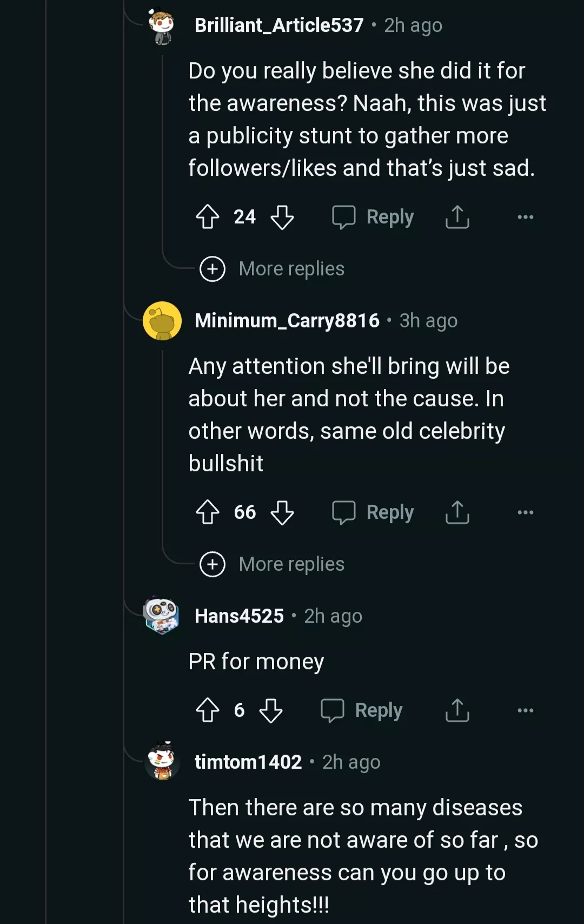Open more options on Brilliant_Article537's comment
The height and width of the screenshot is (924, 584).
click(x=525, y=217)
